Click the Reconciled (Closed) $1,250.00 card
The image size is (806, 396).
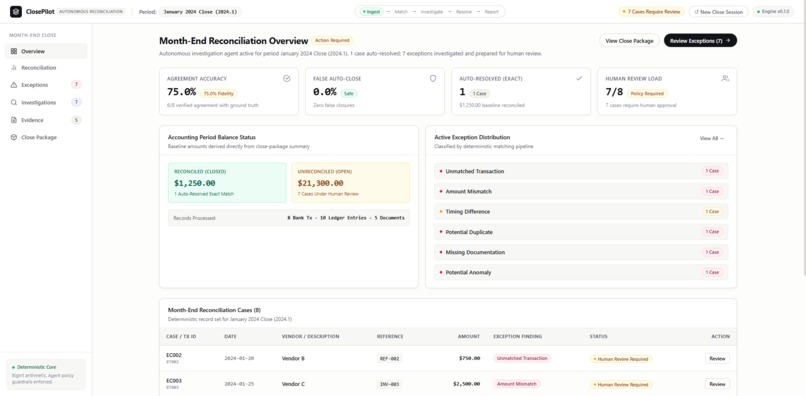click(x=227, y=183)
